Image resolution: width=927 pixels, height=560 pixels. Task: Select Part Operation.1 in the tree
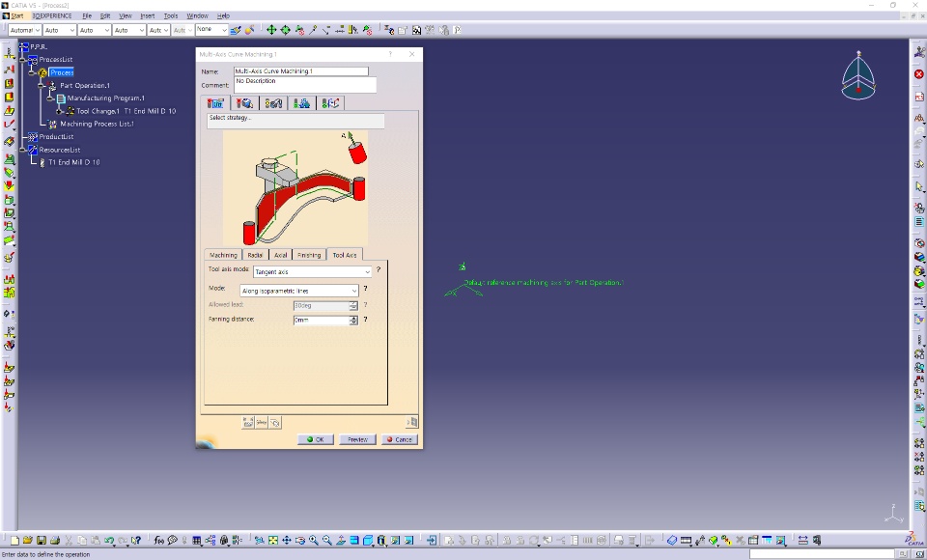[x=85, y=85]
